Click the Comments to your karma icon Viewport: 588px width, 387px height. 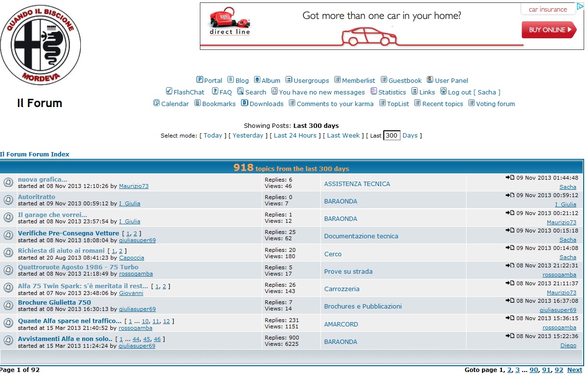point(292,103)
